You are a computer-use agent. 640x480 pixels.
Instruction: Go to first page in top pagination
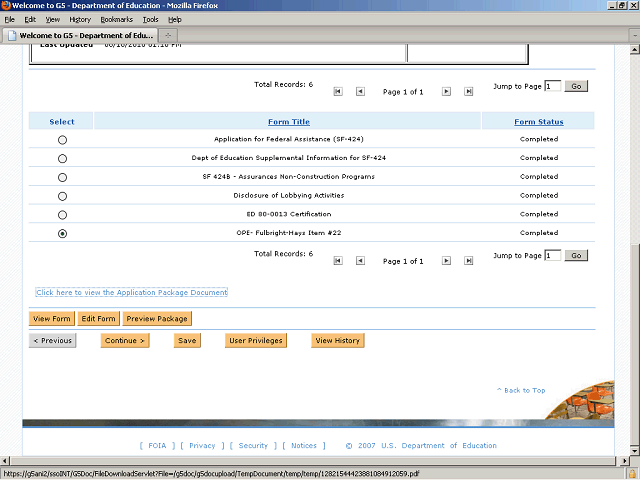[x=338, y=91]
